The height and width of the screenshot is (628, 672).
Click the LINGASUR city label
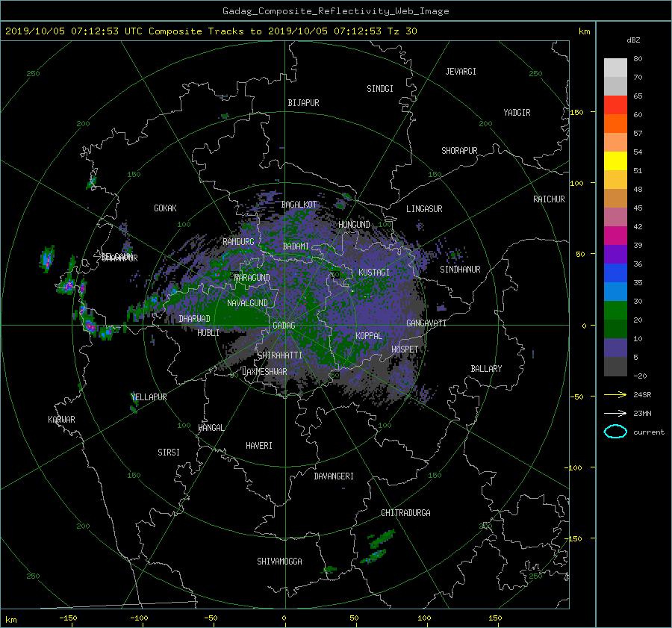tap(424, 209)
